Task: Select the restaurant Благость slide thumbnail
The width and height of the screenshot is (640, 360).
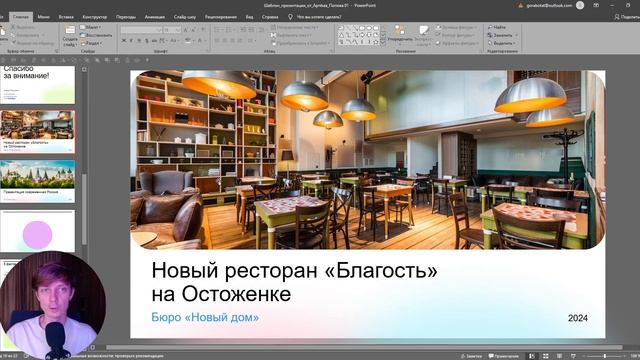Action: [38, 131]
